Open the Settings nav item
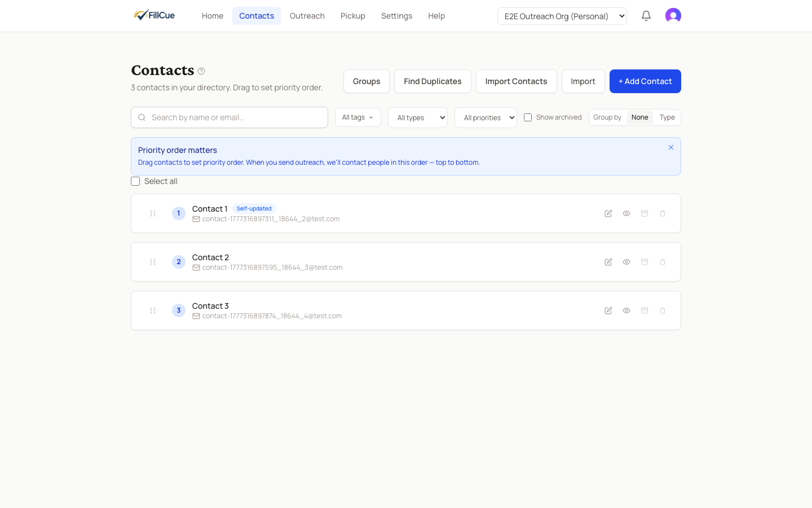 pyautogui.click(x=396, y=16)
